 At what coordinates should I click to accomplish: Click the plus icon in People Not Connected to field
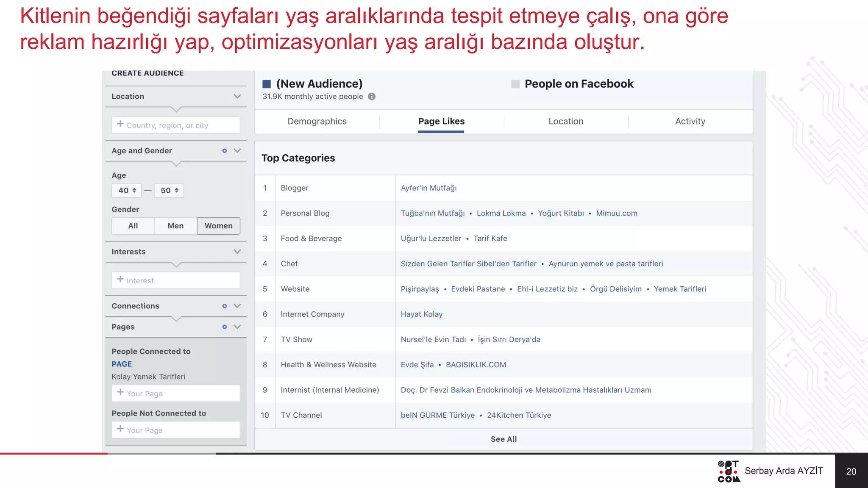(120, 429)
